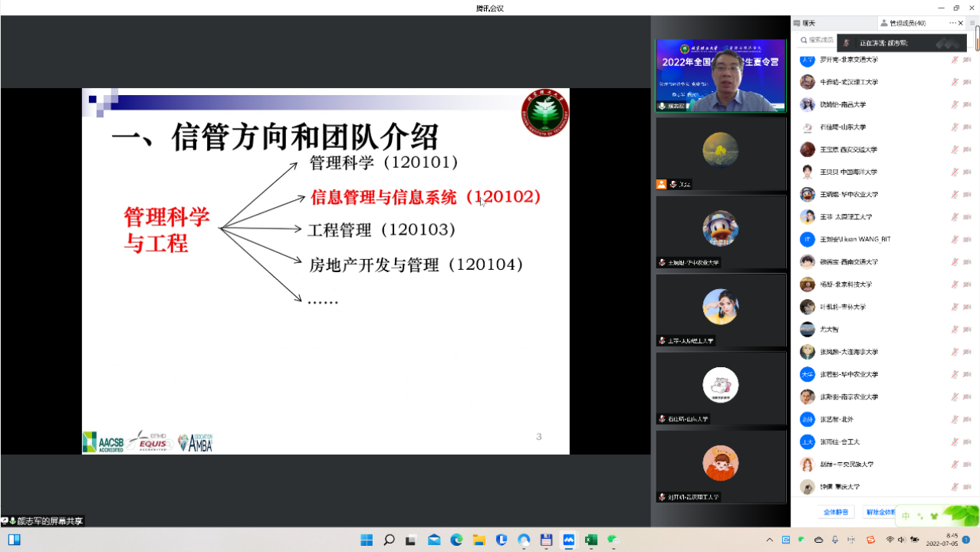980x552 pixels.
Task: Open WeChat from the taskbar
Action: [613, 540]
